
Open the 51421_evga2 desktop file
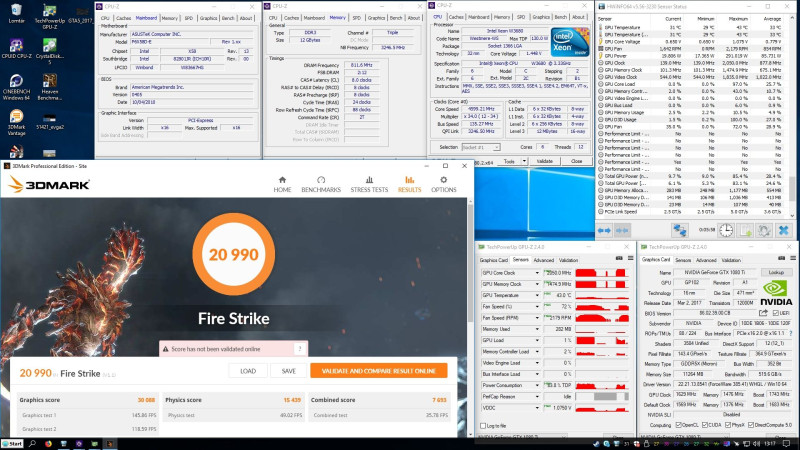[x=49, y=121]
